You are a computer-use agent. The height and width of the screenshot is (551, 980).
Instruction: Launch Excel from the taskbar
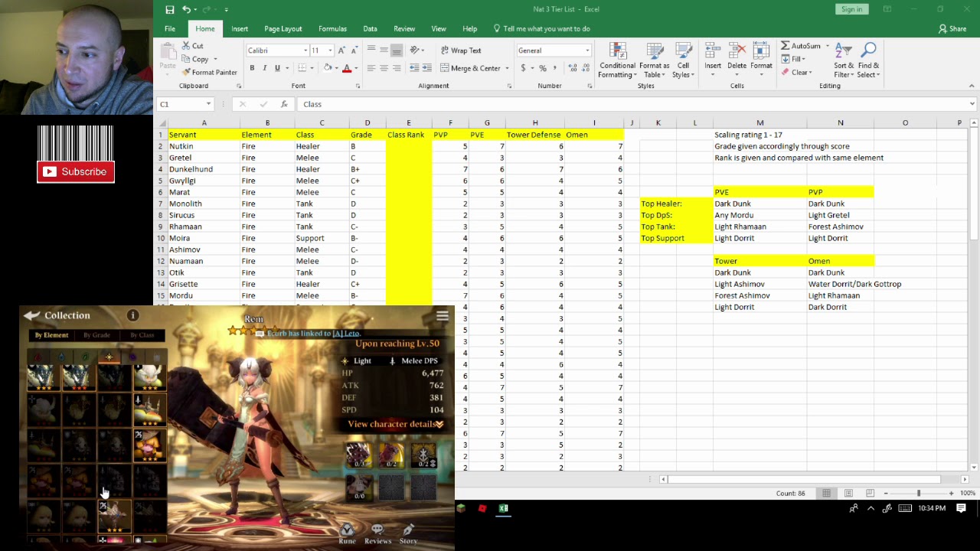pyautogui.click(x=503, y=508)
